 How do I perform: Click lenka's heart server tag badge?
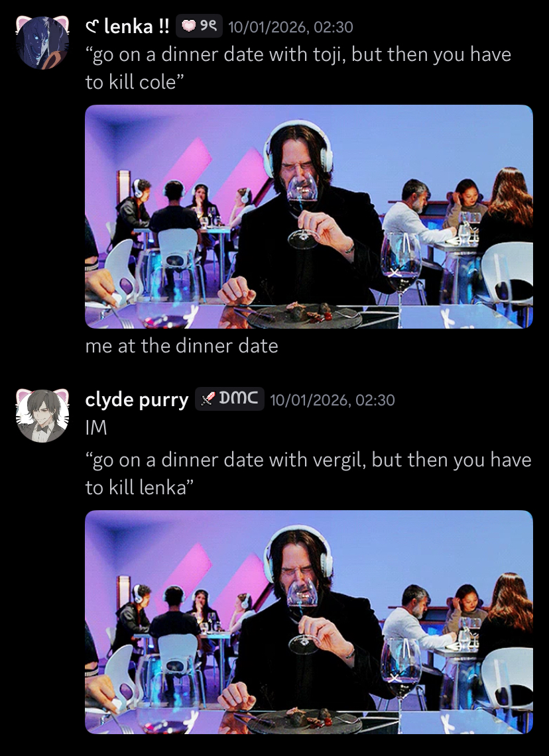point(199,26)
